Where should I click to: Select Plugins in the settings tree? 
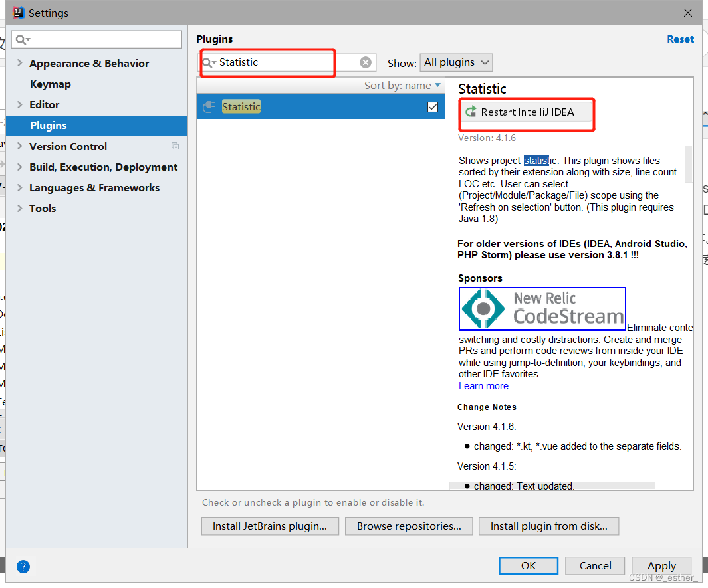tap(96, 126)
